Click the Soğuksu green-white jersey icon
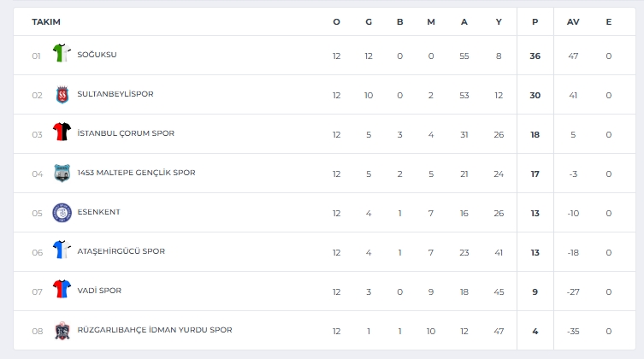This screenshot has height=359, width=644. click(x=62, y=53)
